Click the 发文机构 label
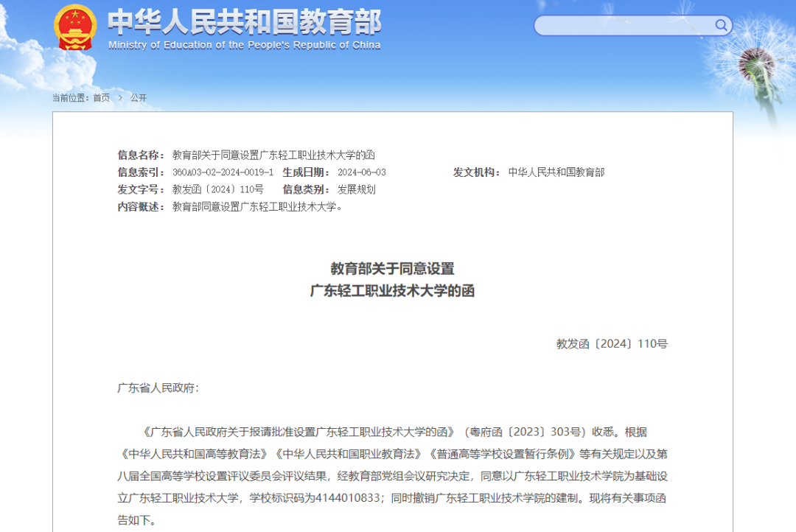The height and width of the screenshot is (532, 796). click(477, 172)
